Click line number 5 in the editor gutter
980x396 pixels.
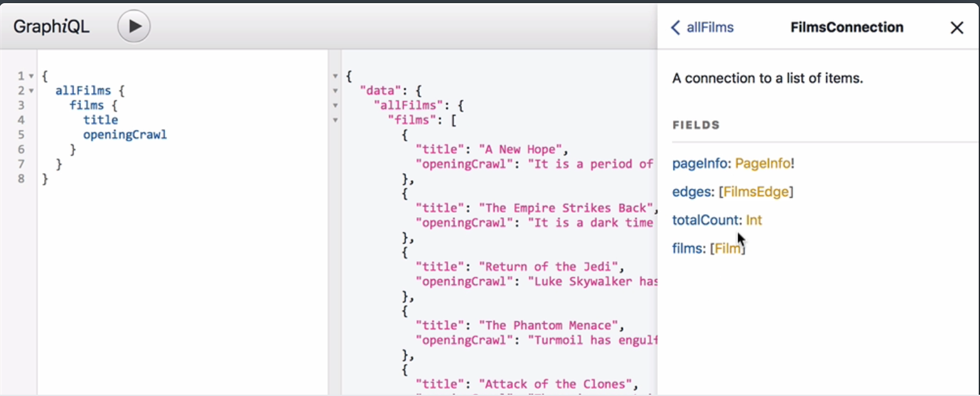[x=21, y=134]
